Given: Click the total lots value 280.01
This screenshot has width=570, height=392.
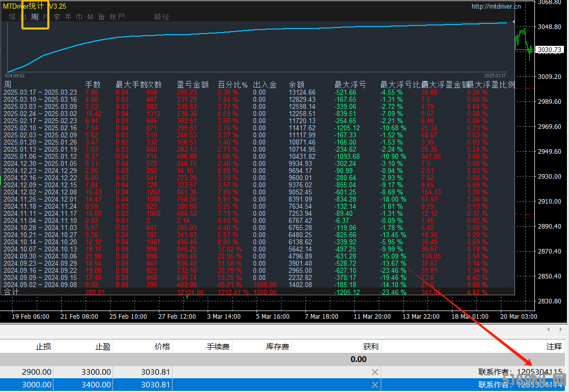Looking at the screenshot, I should point(95,292).
